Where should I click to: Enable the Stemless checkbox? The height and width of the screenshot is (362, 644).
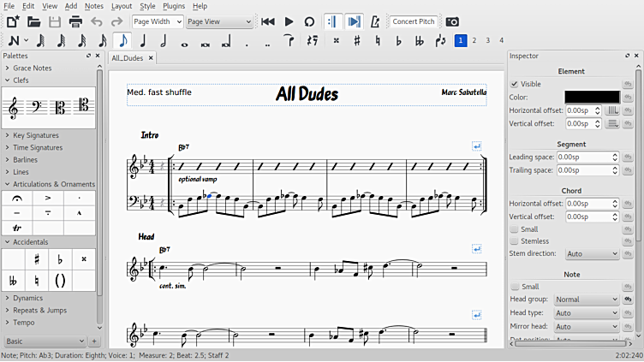pyautogui.click(x=514, y=241)
